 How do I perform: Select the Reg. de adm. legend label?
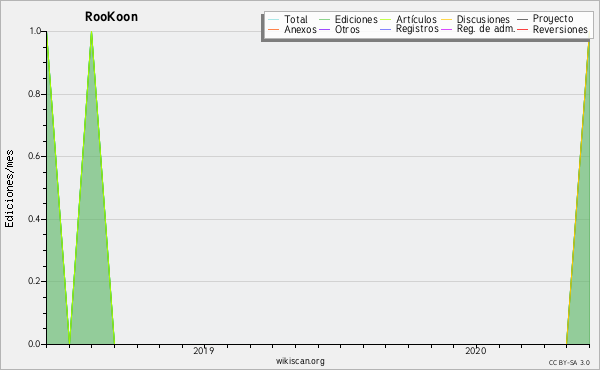pyautogui.click(x=486, y=29)
